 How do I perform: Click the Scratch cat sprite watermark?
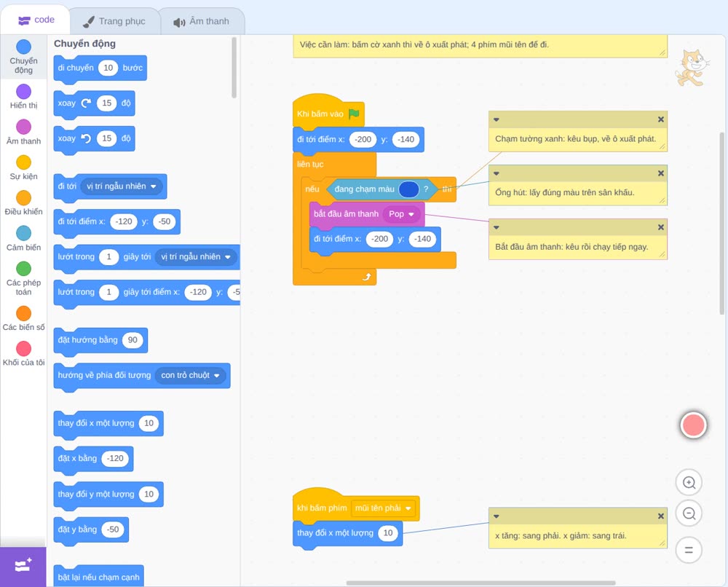point(692,68)
